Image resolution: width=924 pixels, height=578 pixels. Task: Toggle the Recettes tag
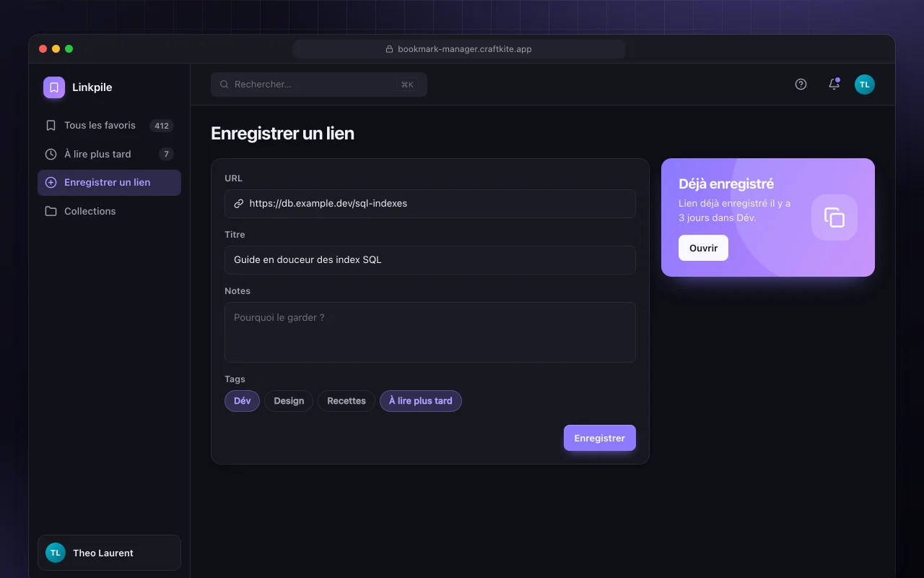tap(346, 401)
